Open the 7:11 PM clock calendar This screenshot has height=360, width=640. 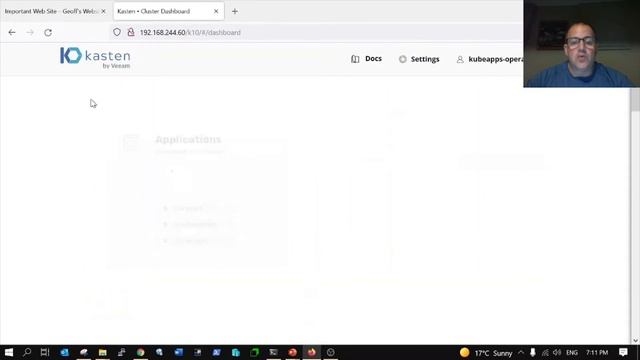click(x=597, y=353)
